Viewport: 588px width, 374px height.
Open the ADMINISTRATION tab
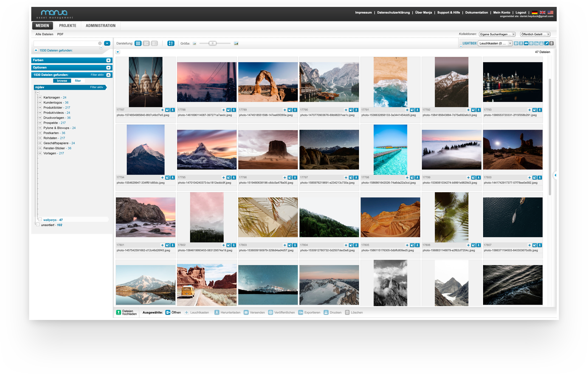pos(100,26)
